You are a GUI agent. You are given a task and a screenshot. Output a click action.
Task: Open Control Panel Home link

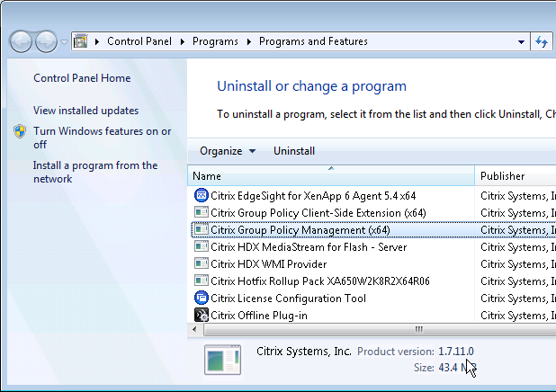tap(82, 78)
